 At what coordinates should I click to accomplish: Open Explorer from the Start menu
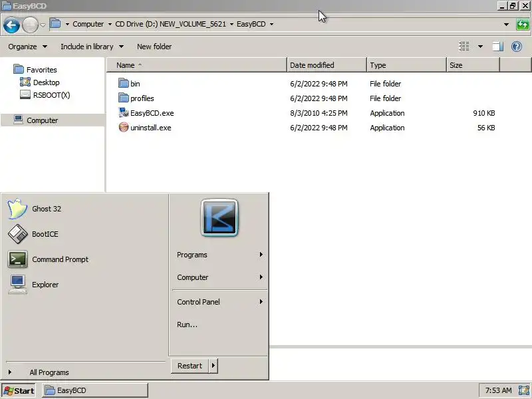coord(33,285)
